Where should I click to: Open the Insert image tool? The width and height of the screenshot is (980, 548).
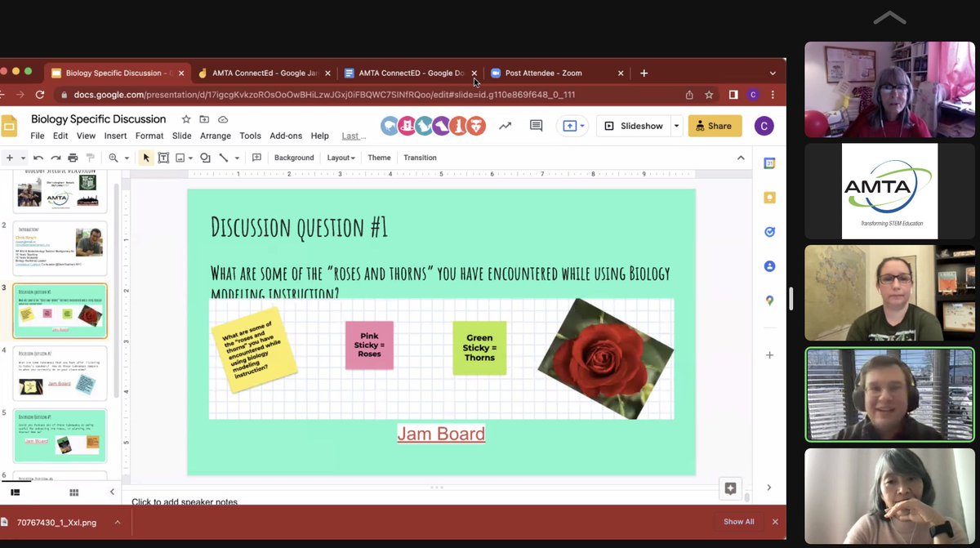[182, 157]
